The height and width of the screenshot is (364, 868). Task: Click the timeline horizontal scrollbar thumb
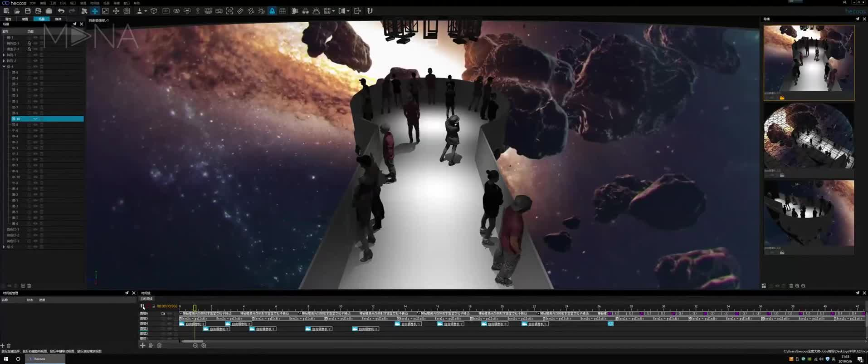[x=192, y=341]
